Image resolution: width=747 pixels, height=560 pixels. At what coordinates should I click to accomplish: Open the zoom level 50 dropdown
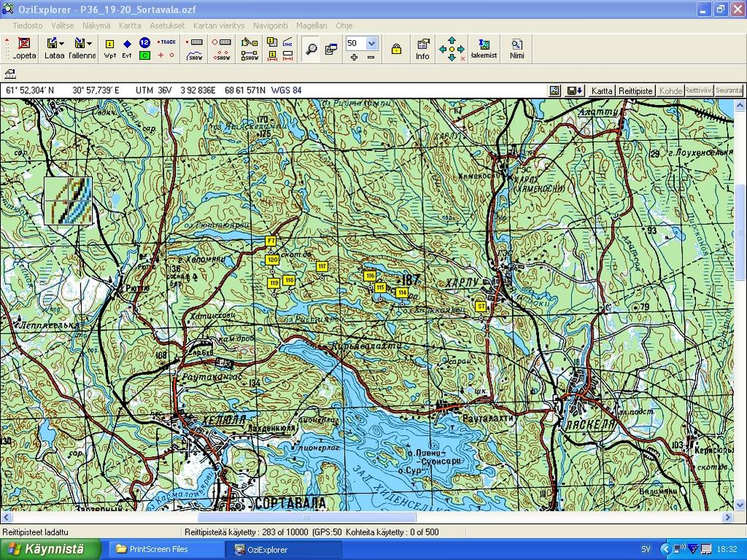(371, 43)
